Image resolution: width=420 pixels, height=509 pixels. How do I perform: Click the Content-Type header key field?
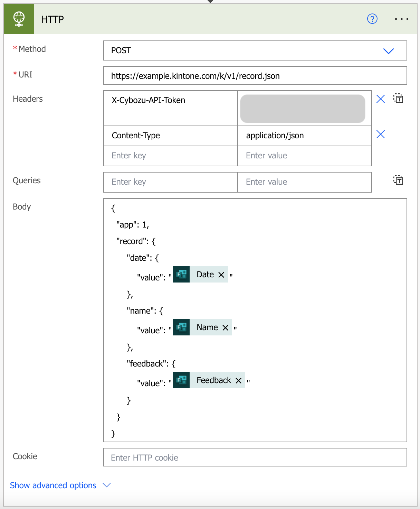coord(171,136)
